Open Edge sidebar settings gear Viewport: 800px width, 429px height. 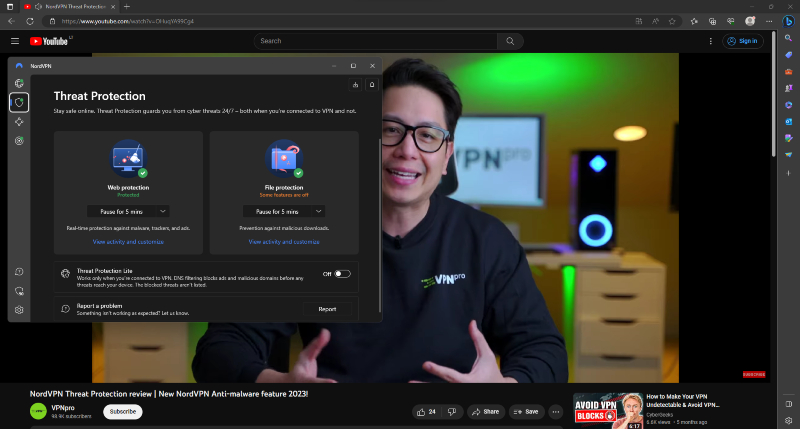pos(789,421)
